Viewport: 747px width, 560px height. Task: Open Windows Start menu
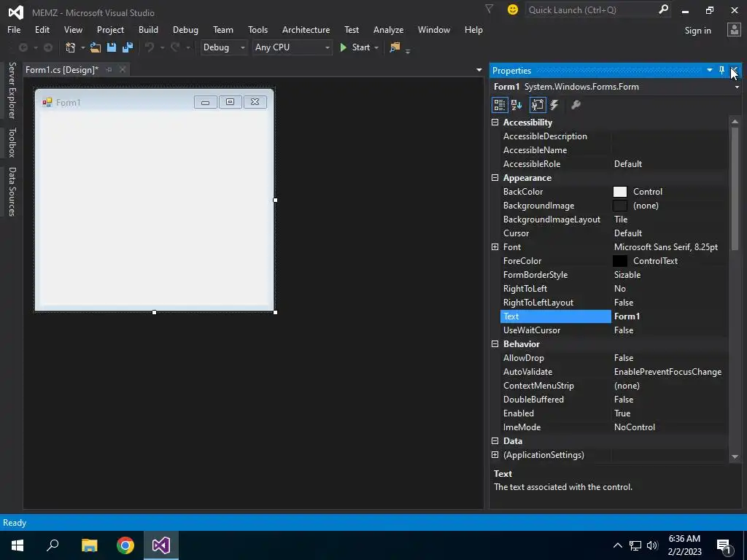pos(18,545)
